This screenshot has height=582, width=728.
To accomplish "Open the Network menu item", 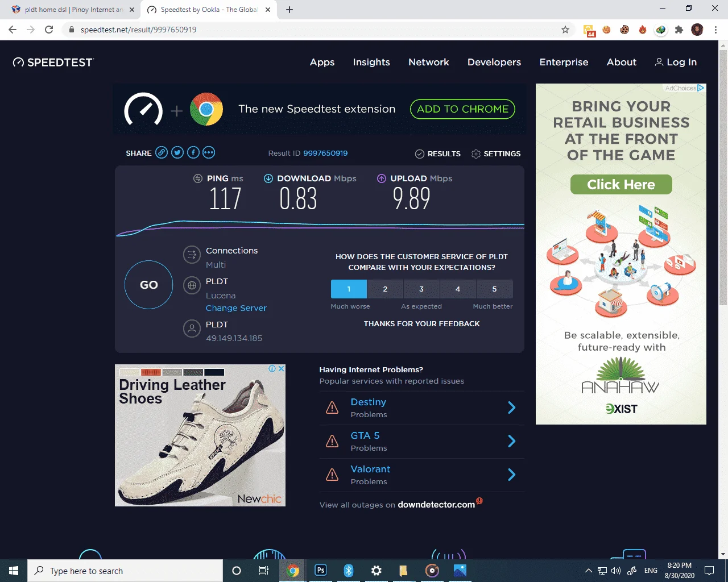I will (429, 62).
